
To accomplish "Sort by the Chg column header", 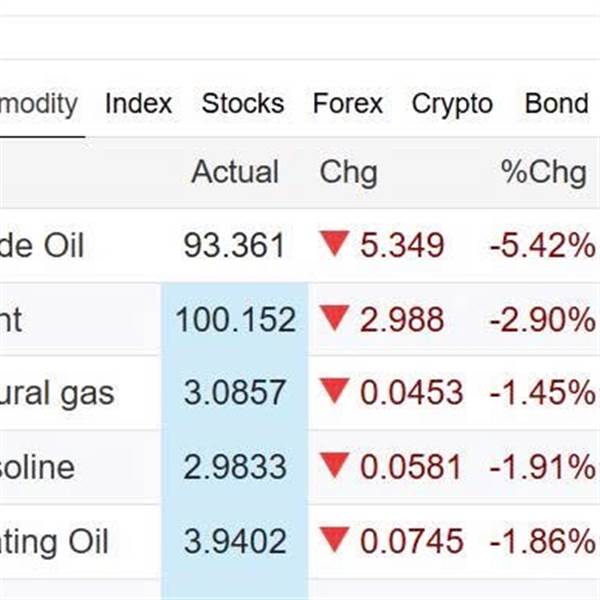I will 348,172.
